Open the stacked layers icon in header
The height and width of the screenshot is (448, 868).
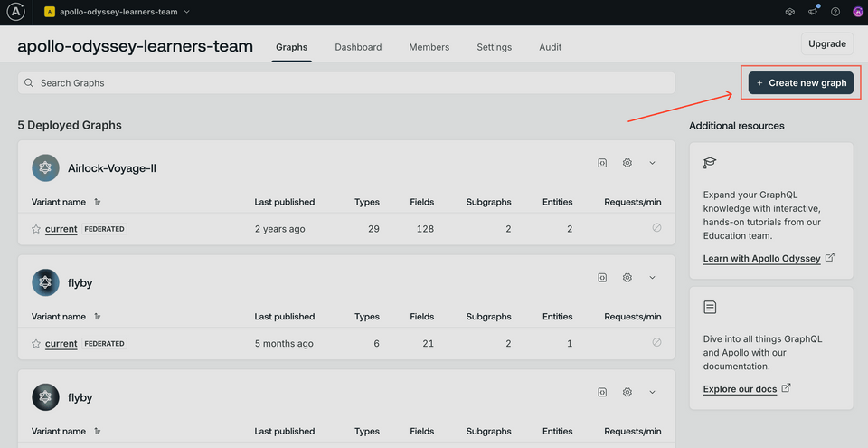(790, 12)
